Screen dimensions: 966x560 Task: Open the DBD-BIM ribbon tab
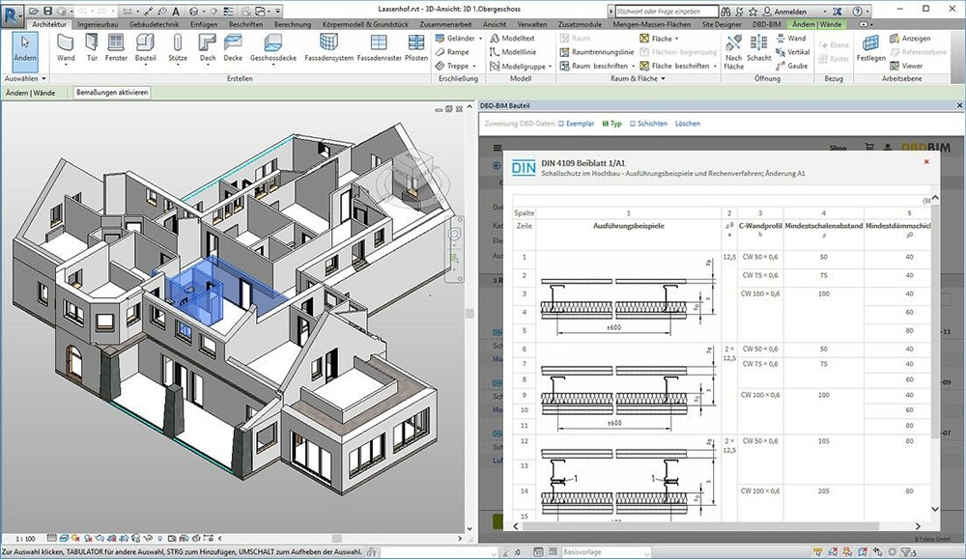click(x=766, y=25)
